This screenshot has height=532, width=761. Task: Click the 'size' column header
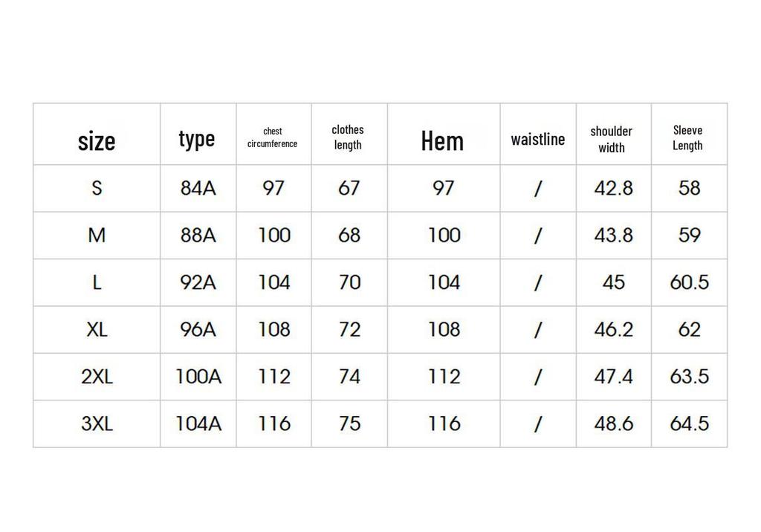[97, 142]
